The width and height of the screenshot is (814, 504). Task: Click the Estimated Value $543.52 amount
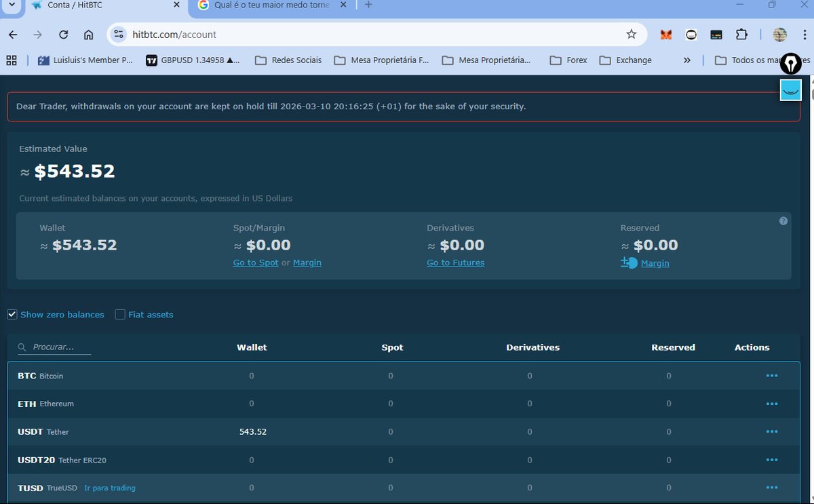click(x=75, y=172)
